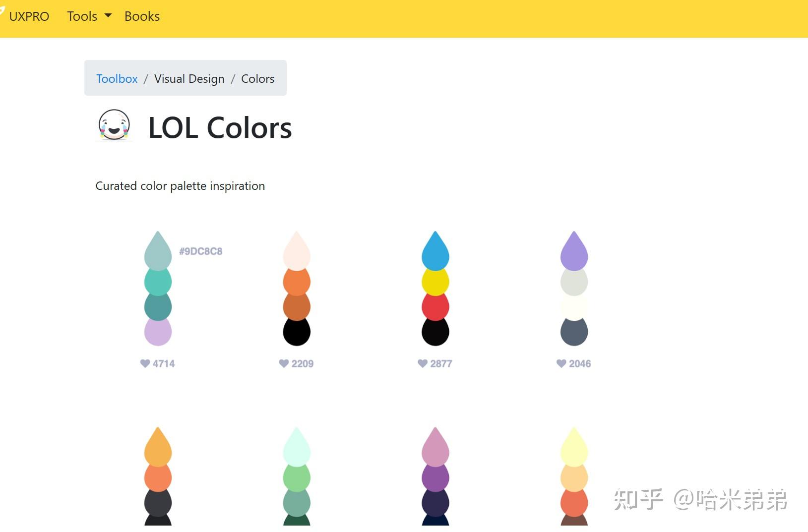Click the 2046 like count
Viewport: 808px width, 532px height.
[580, 363]
